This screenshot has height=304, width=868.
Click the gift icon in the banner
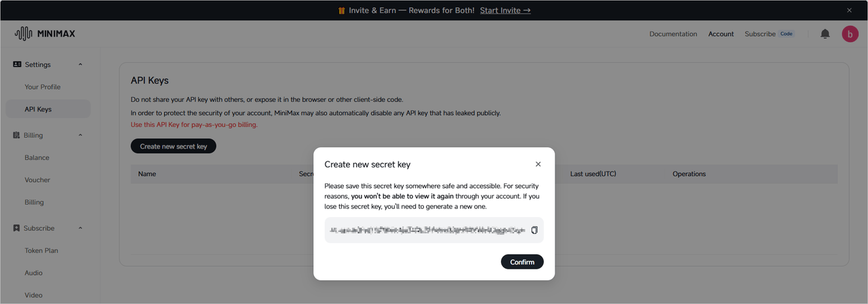pyautogui.click(x=341, y=10)
